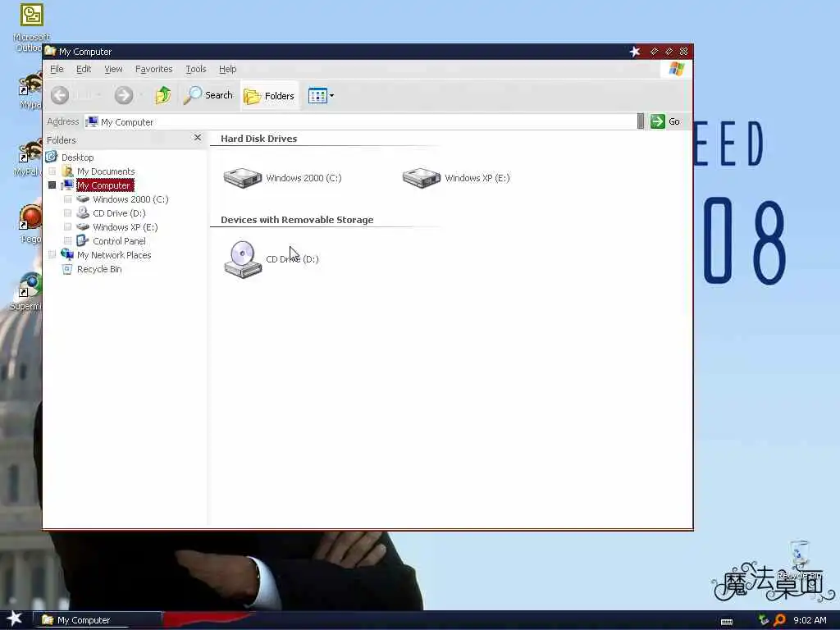Close the Folders side pane
The height and width of the screenshot is (630, 840).
point(198,138)
